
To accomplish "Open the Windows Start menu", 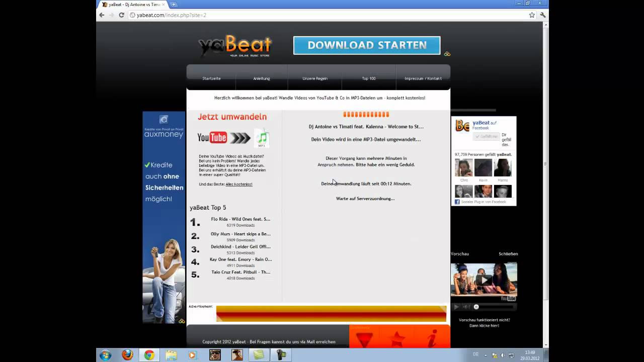I will (x=105, y=355).
